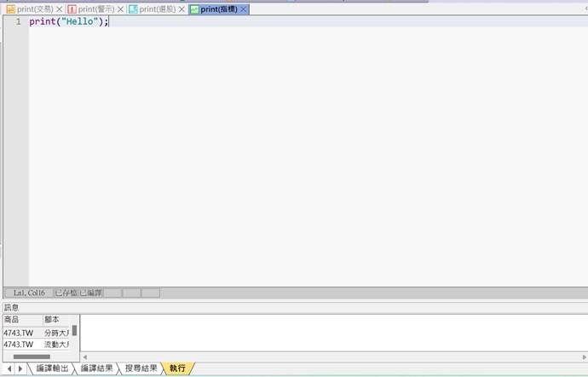588x377 pixels.
Task: Click inside the execution output area
Action: tap(334, 333)
